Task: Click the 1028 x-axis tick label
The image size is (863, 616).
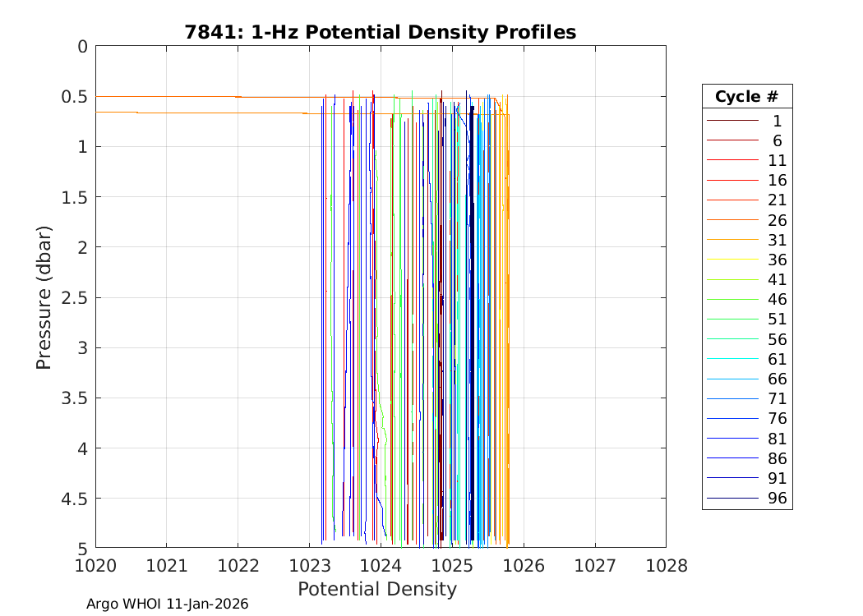Action: point(666,565)
